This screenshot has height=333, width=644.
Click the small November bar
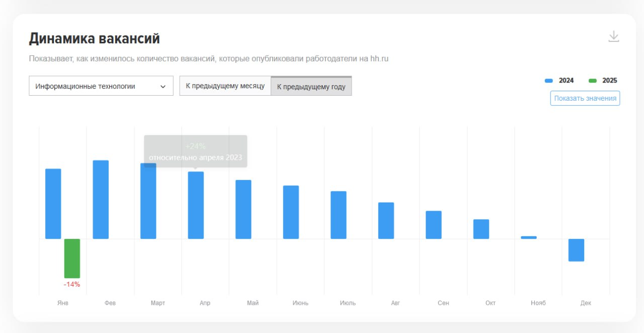[x=529, y=237]
